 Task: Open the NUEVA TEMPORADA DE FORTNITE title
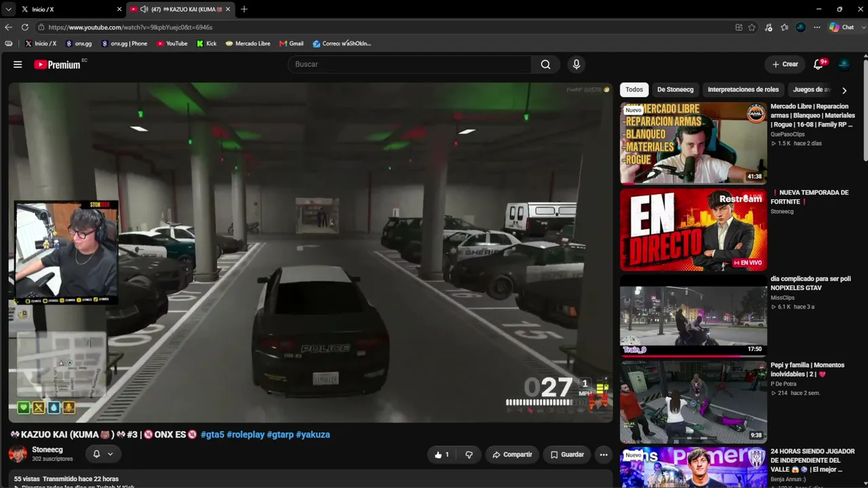[x=810, y=197]
